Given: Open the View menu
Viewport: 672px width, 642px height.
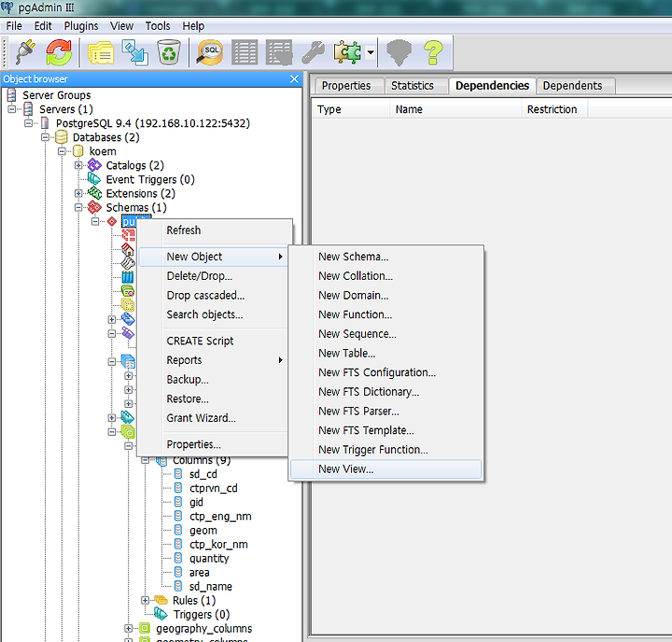Looking at the screenshot, I should (121, 26).
